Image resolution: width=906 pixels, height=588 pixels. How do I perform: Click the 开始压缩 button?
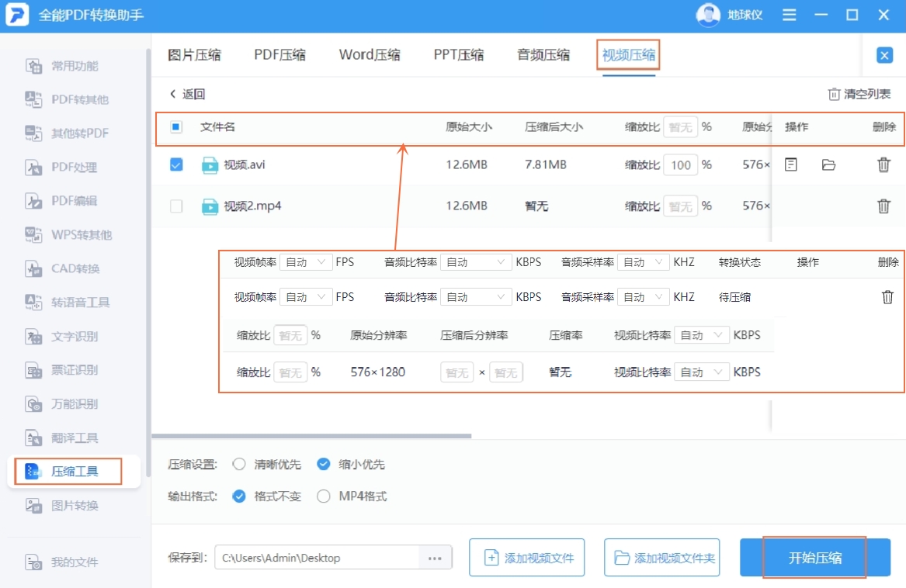click(x=813, y=557)
